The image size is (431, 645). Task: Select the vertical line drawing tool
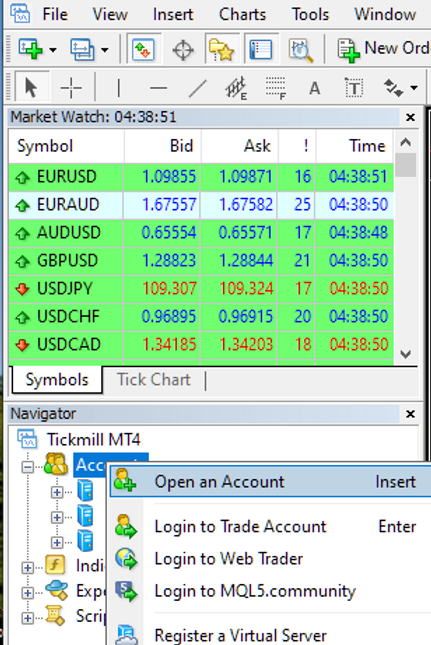coord(119,88)
